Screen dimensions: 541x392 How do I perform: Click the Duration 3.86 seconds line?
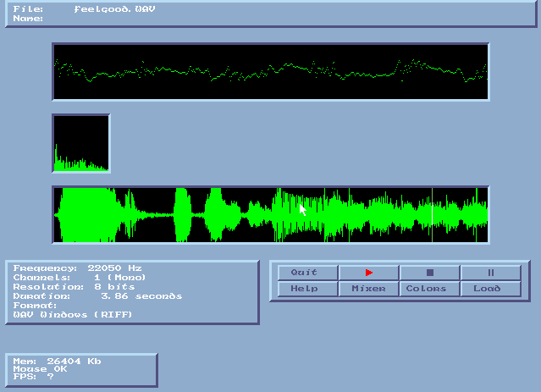point(97,296)
